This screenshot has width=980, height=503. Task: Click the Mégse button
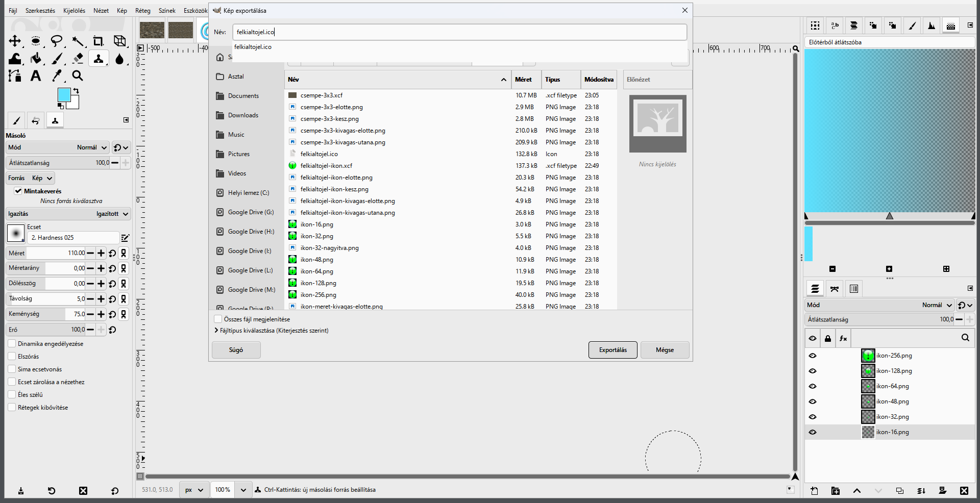click(665, 350)
